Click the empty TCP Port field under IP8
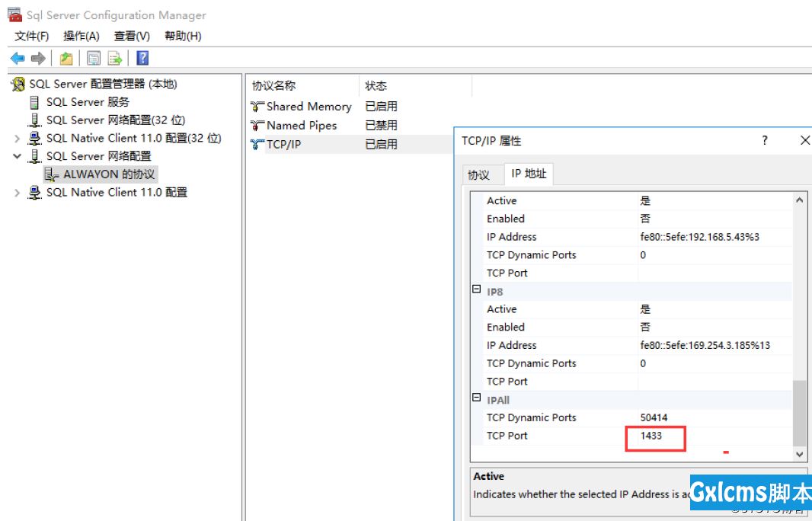Screen dimensions: 812x521 (715, 382)
